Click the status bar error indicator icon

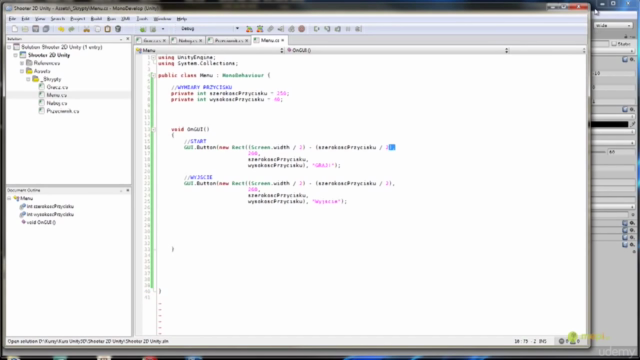(x=562, y=341)
